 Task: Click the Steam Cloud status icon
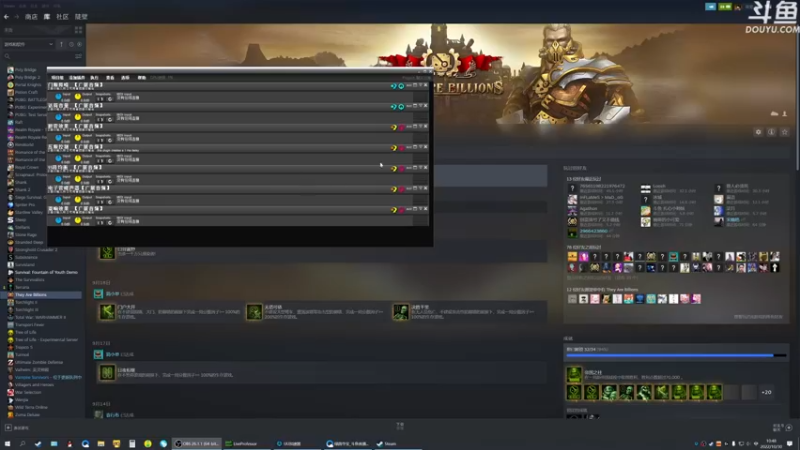click(x=774, y=113)
